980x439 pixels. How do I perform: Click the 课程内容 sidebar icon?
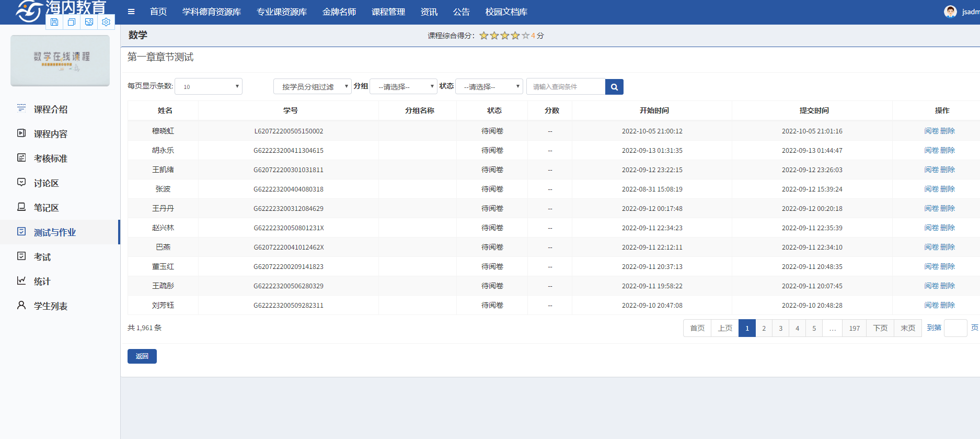tap(21, 133)
